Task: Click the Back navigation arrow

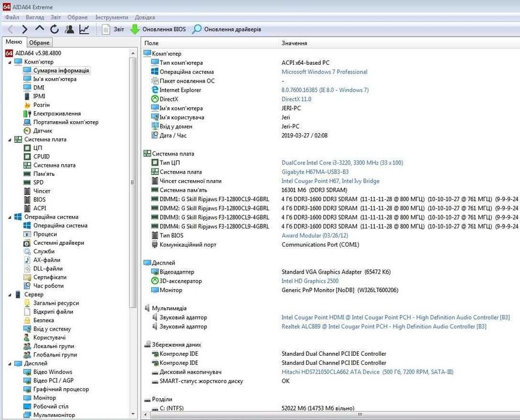Action: pos(10,29)
